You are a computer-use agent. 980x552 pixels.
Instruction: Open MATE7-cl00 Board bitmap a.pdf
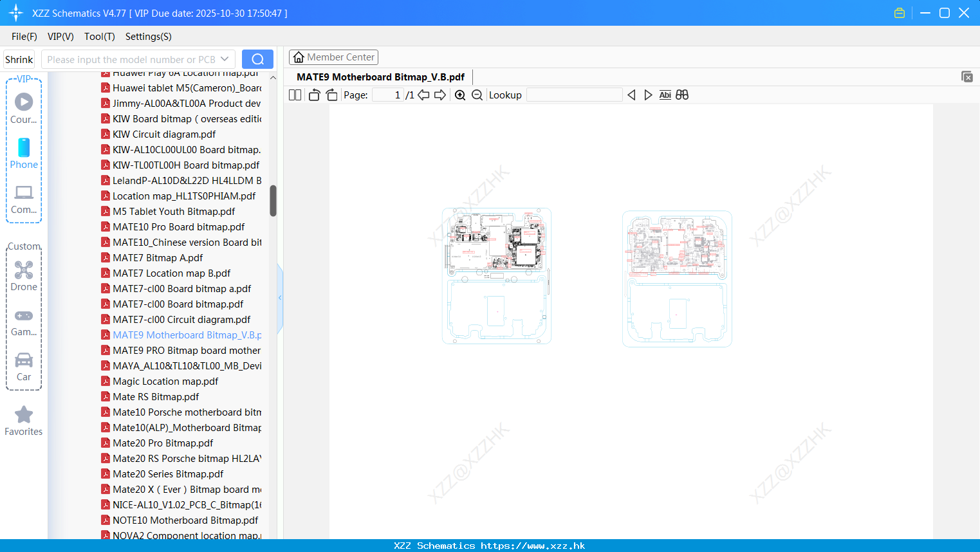click(x=181, y=289)
